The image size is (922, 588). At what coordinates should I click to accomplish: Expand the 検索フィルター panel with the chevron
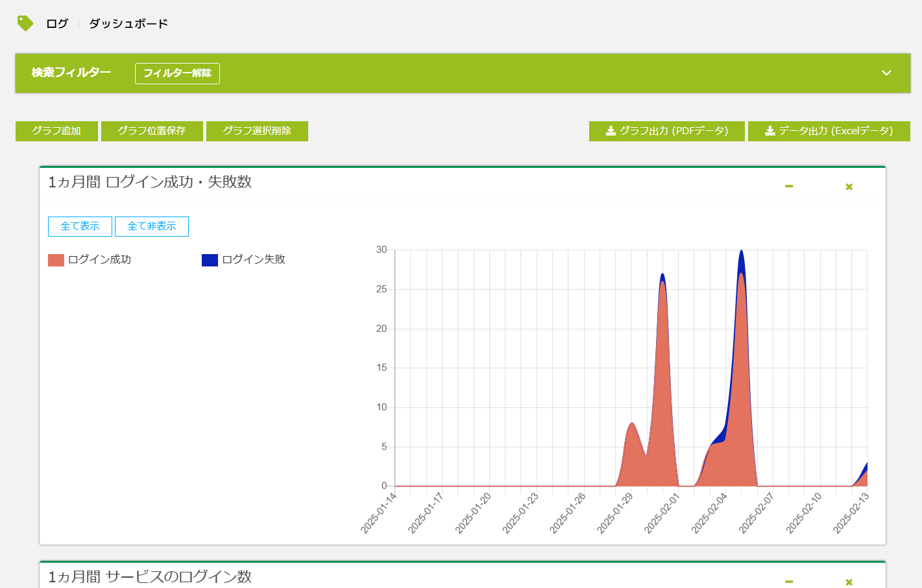(886, 73)
